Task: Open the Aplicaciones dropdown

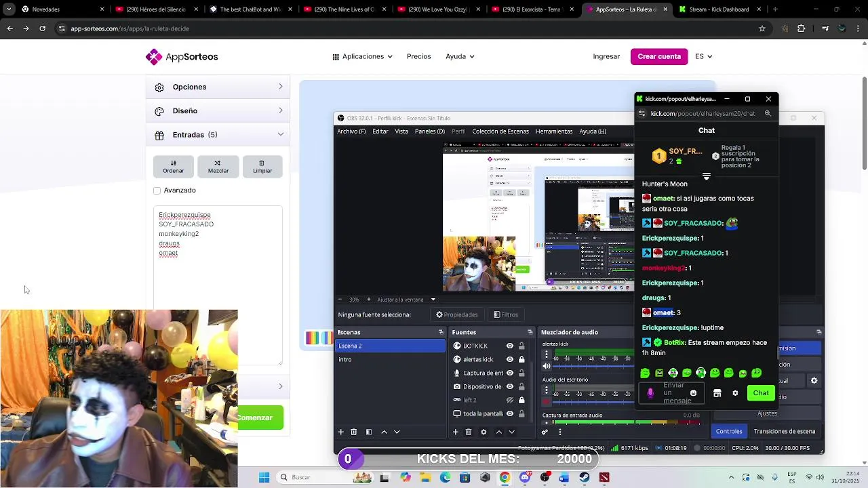Action: click(x=362, y=56)
